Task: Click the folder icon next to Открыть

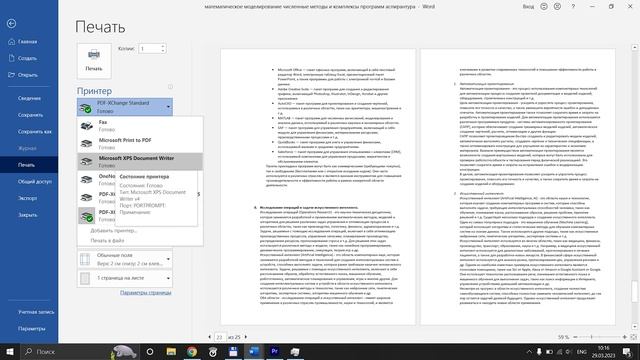Action: [11, 75]
